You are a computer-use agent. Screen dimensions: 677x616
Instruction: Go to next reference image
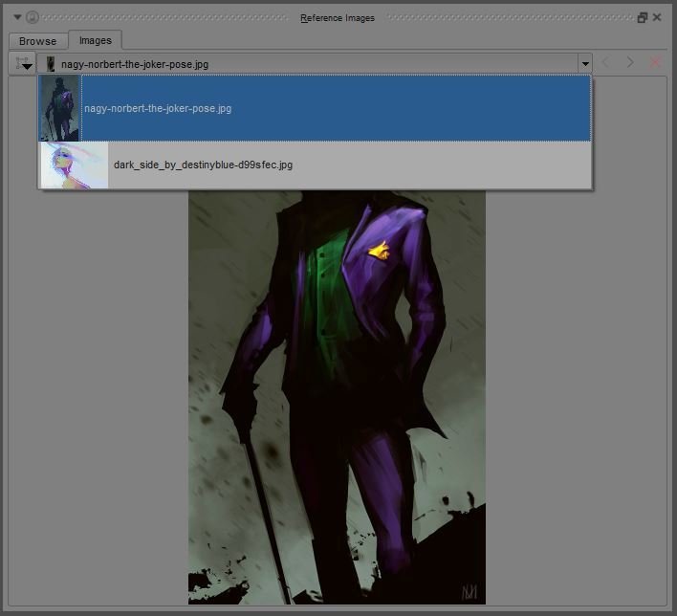pyautogui.click(x=630, y=62)
